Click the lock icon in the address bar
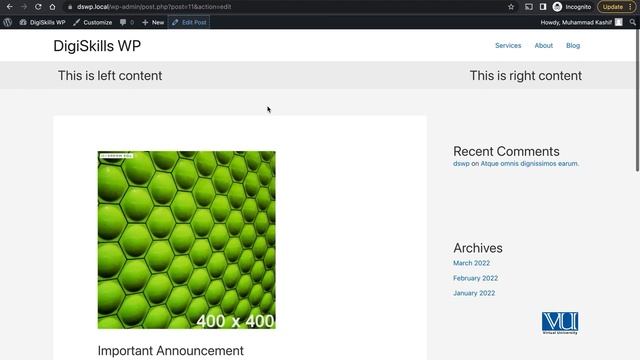 coord(70,7)
